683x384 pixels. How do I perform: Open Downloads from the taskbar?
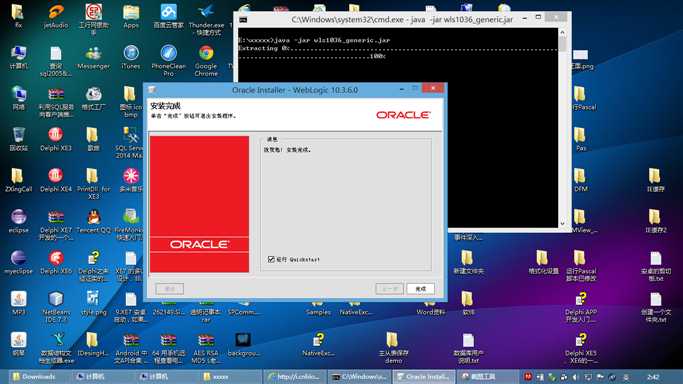(39, 377)
